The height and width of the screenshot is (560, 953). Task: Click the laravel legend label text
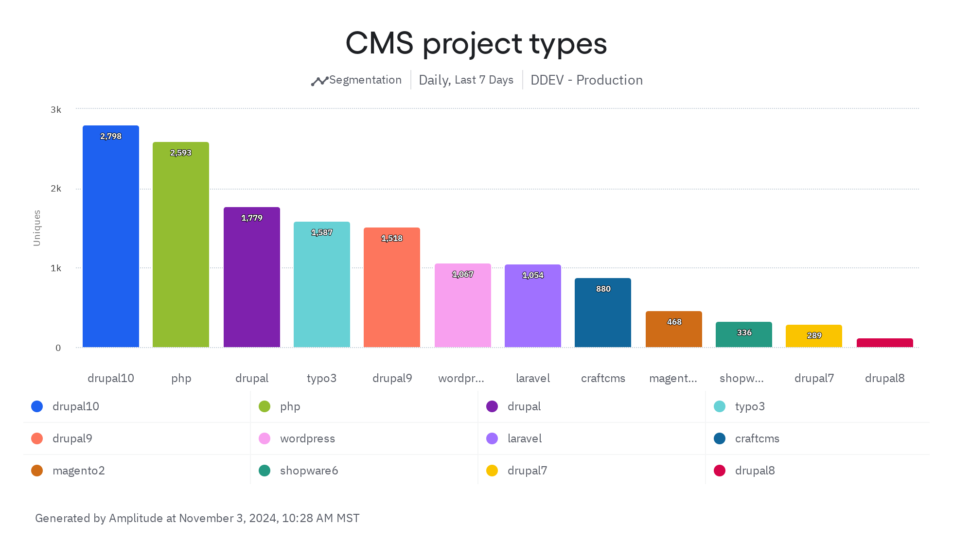click(x=524, y=438)
